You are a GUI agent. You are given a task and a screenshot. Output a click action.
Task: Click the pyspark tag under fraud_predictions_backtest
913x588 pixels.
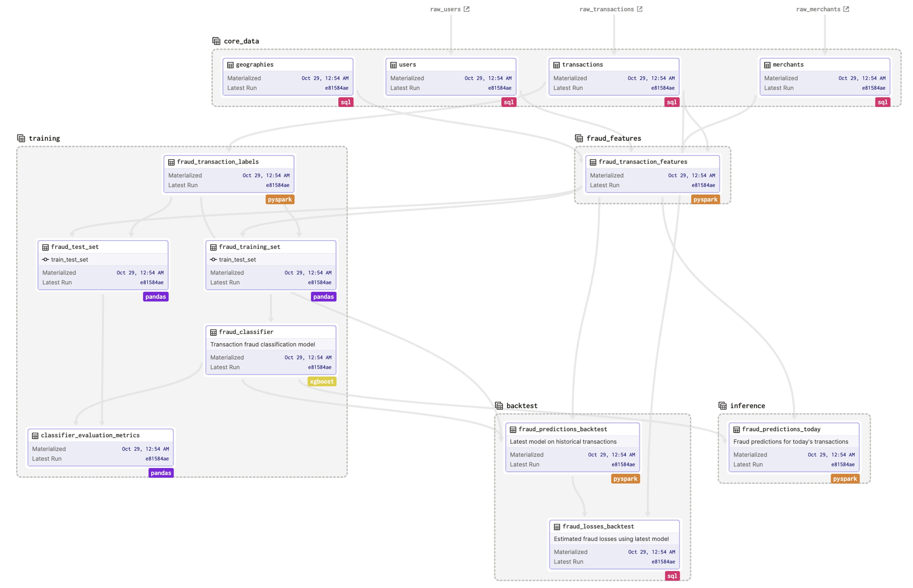coord(626,479)
